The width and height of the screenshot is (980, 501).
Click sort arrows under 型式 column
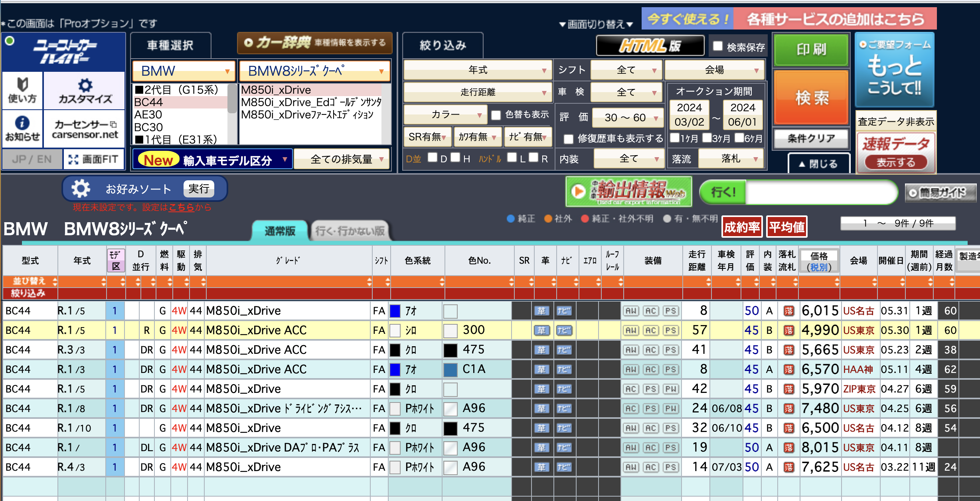pos(55,282)
